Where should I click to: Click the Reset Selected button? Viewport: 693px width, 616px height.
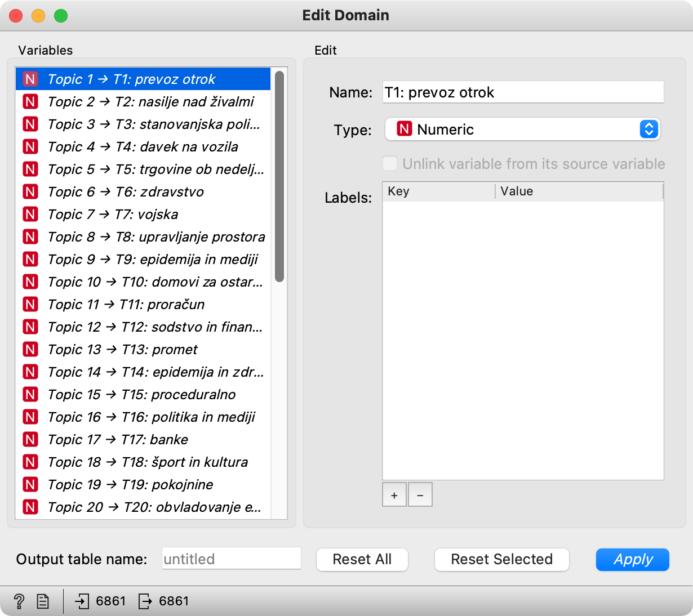pos(501,560)
